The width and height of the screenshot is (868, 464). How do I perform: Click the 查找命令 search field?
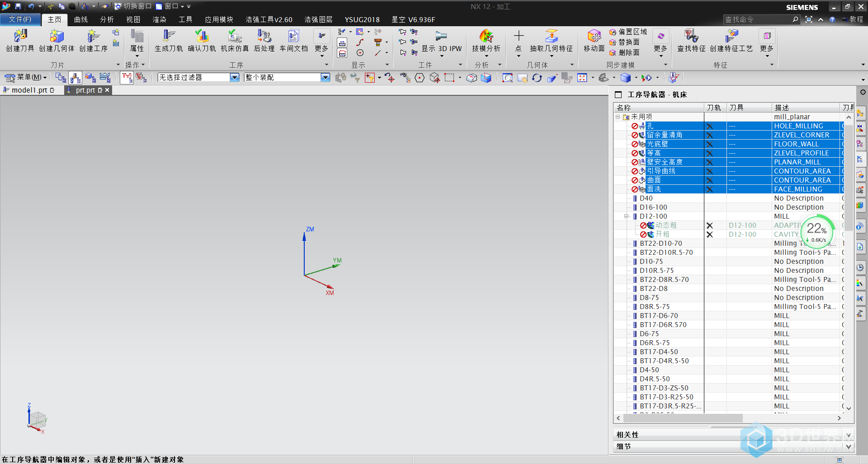(x=758, y=19)
